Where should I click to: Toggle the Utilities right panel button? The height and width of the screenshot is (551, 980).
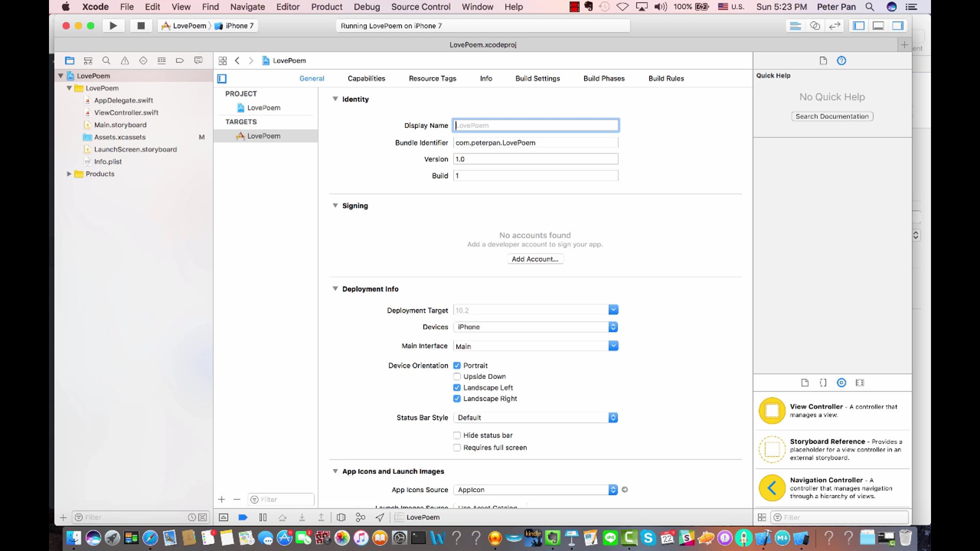coord(898,26)
